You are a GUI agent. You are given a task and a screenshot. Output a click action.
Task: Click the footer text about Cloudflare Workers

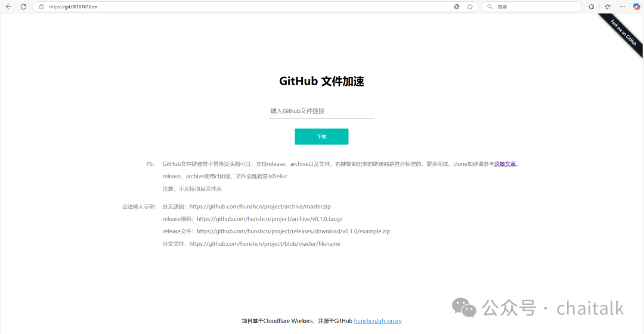297,321
